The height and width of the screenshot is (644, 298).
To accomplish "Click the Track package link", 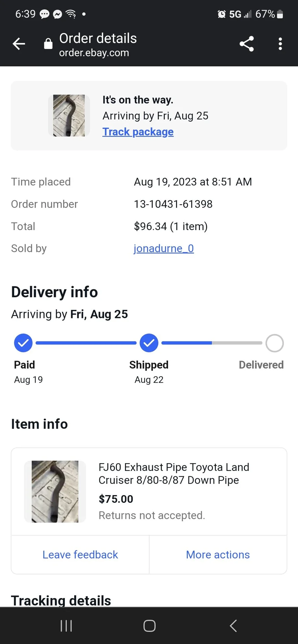I will 138,132.
